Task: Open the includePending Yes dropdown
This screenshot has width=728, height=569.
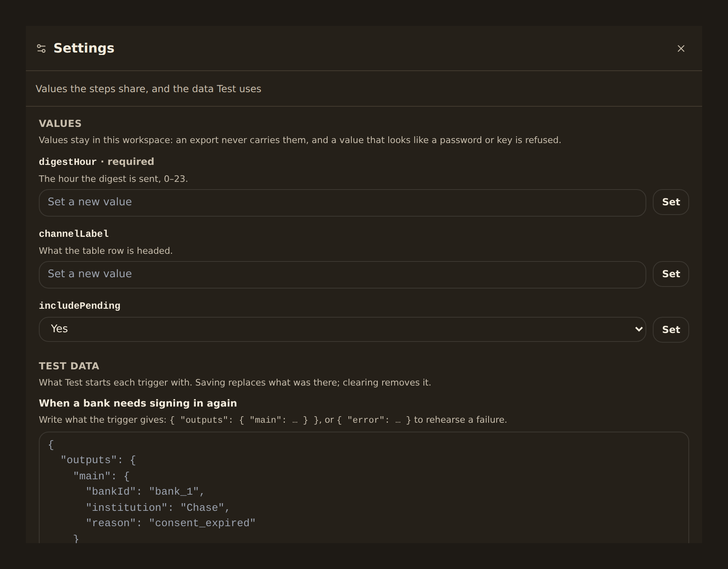Action: pyautogui.click(x=342, y=329)
